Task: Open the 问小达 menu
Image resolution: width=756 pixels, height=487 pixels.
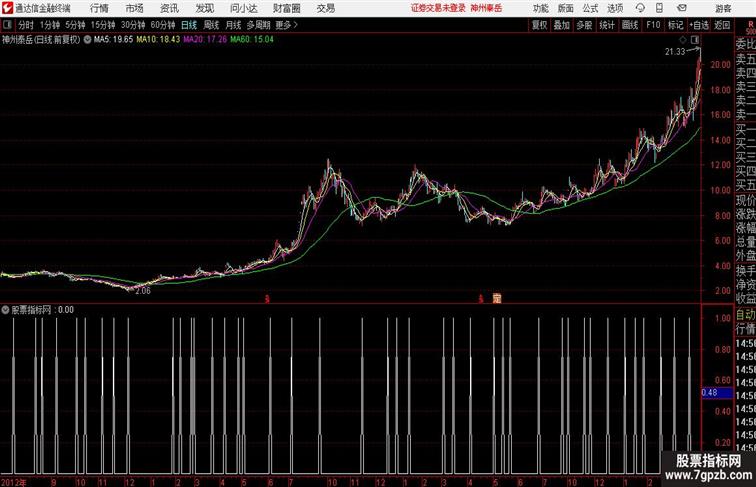Action: pyautogui.click(x=243, y=8)
